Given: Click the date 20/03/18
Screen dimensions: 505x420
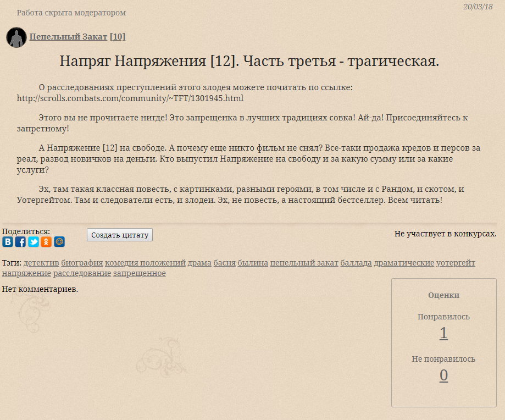Looking at the screenshot, I should 478,7.
